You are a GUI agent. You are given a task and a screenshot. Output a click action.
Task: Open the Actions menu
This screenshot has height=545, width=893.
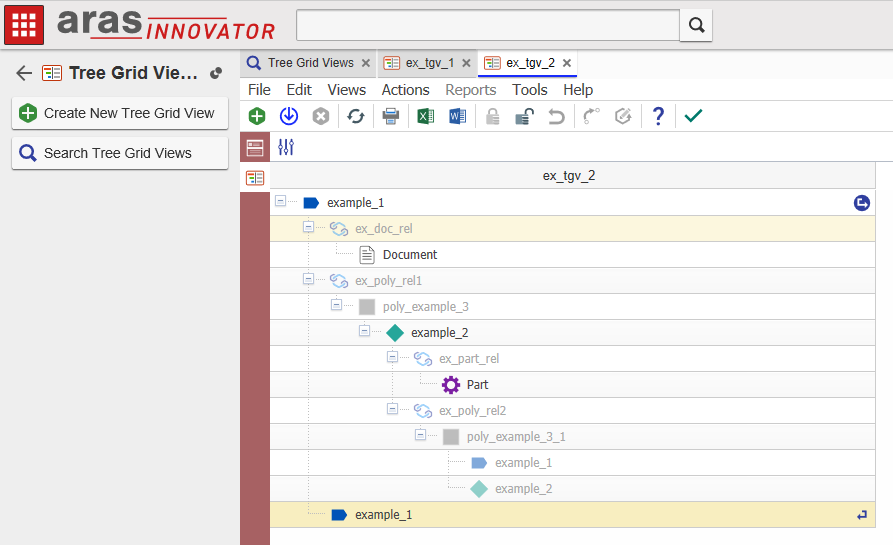pos(405,90)
